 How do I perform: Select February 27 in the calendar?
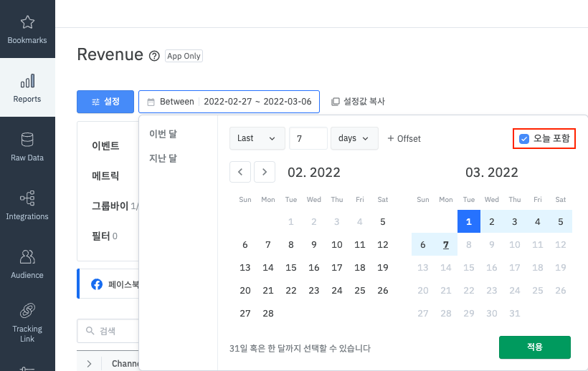245,313
